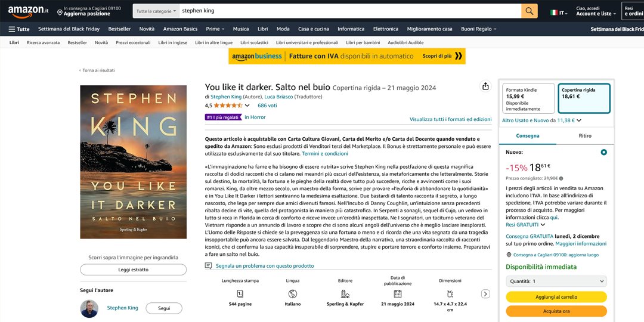This screenshot has width=644, height=322.
Task: Click the next arrow in product details carousel
Action: (x=485, y=293)
